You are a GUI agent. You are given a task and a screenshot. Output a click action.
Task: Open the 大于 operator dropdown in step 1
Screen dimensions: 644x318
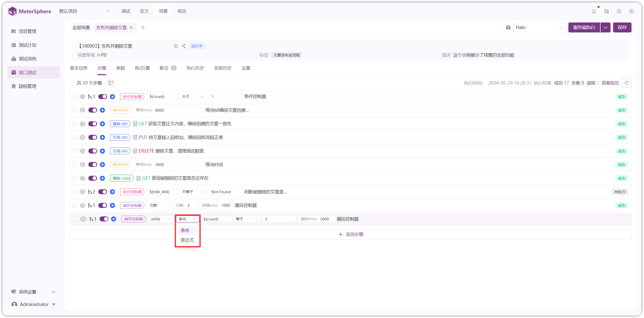(x=193, y=97)
